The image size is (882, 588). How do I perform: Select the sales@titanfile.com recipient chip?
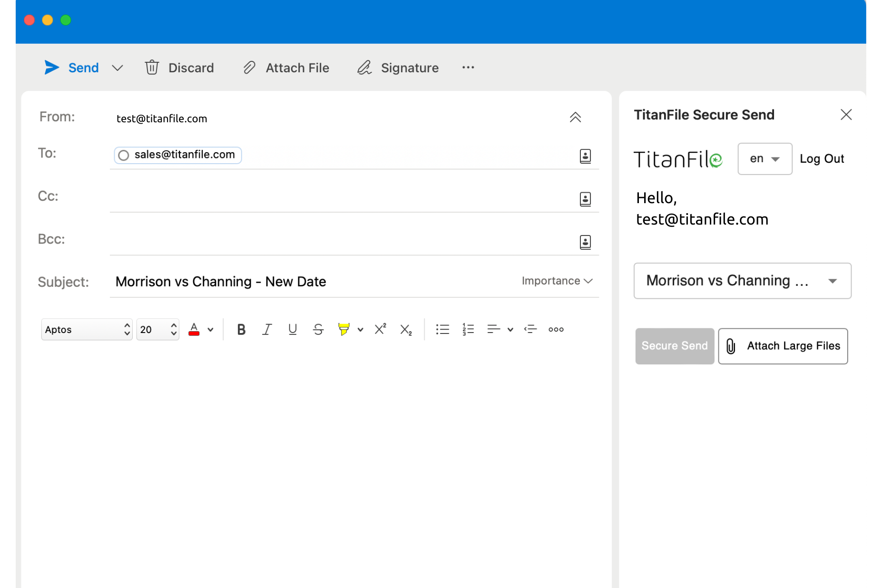click(178, 155)
